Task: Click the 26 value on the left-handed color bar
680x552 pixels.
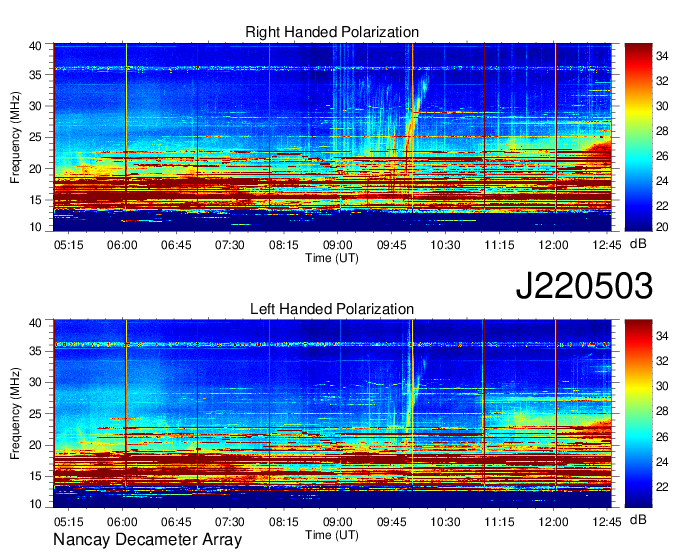Action: click(x=662, y=437)
